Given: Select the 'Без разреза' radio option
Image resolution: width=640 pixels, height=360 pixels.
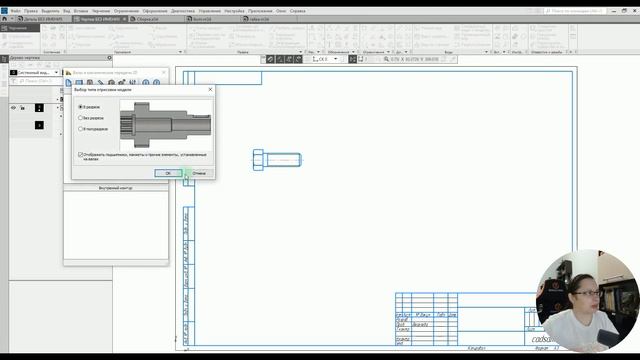Looking at the screenshot, I should click(91, 118).
